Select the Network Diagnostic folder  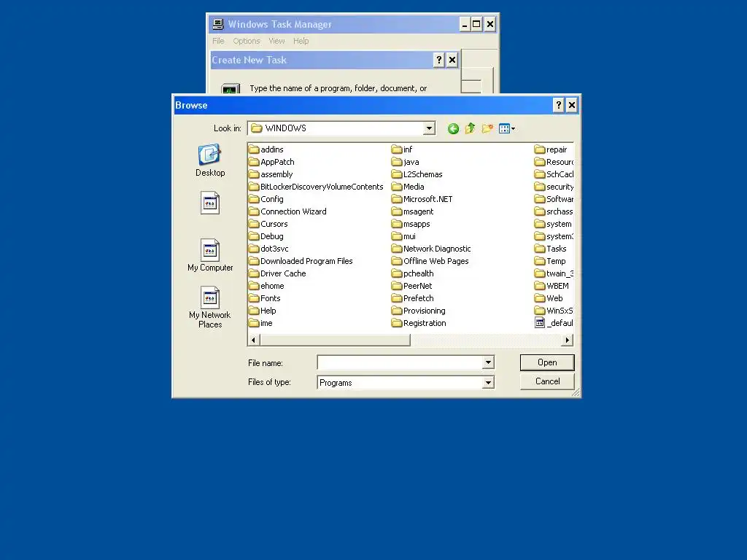click(x=431, y=249)
